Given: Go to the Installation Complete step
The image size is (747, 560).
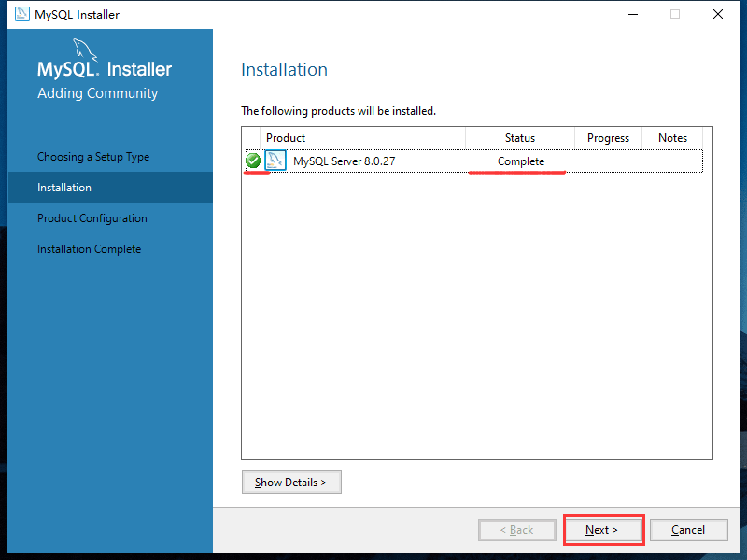Looking at the screenshot, I should [89, 249].
